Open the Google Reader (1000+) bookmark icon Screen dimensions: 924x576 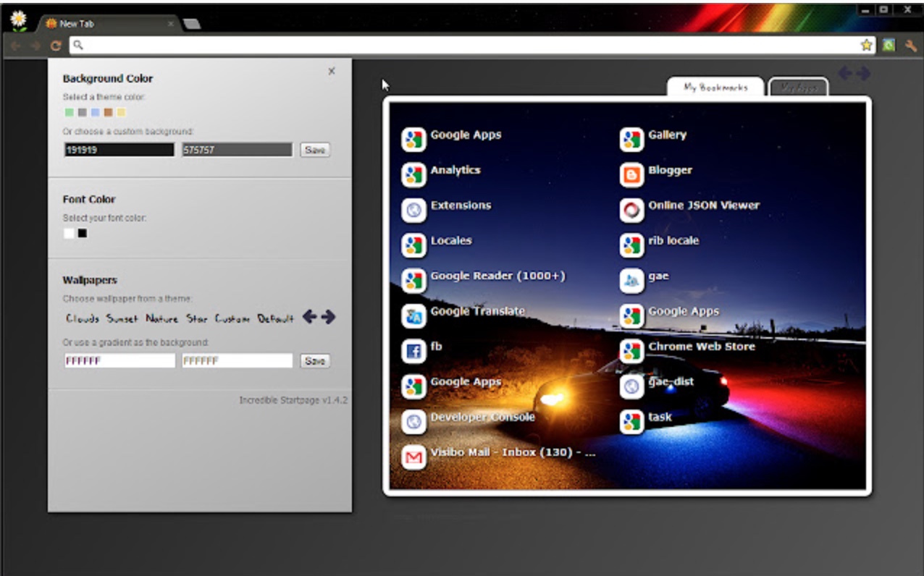(413, 281)
